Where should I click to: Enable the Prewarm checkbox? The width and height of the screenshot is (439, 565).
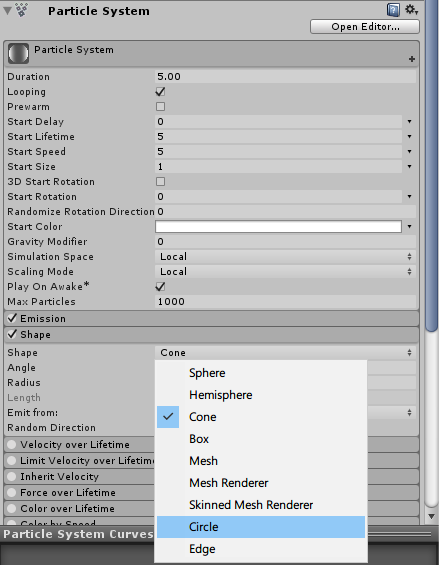tap(160, 107)
